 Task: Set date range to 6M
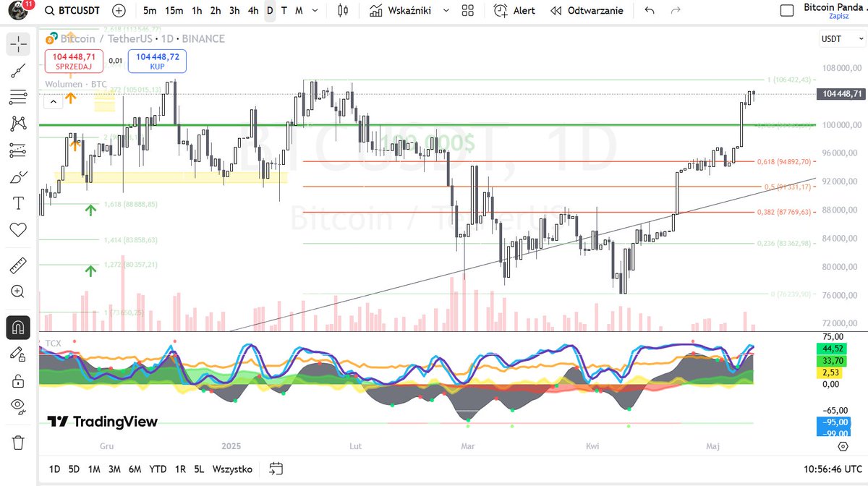pos(135,469)
